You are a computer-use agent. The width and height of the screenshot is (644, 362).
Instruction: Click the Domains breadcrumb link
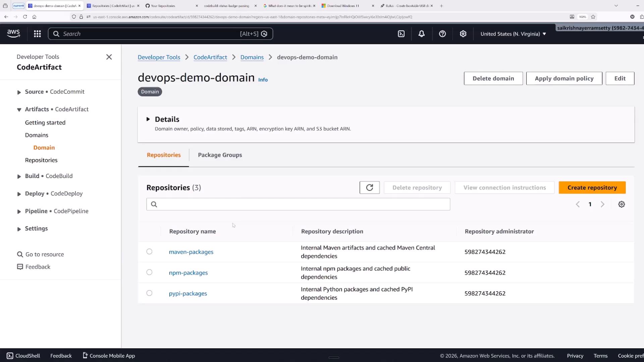[x=252, y=57]
